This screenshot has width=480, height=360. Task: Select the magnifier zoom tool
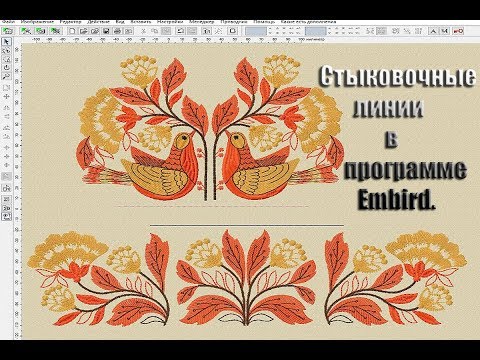[x=7, y=76]
